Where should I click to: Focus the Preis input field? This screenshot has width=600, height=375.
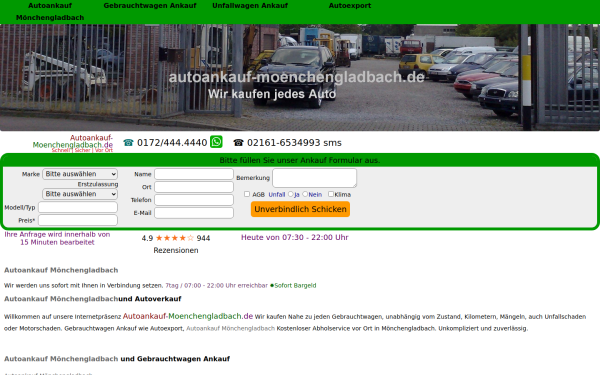tap(78, 220)
